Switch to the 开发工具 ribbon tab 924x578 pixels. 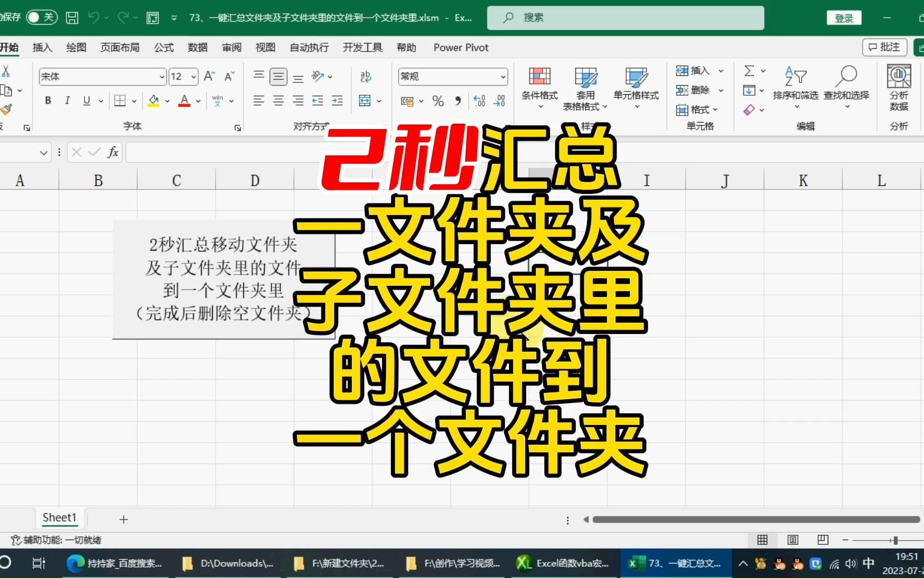click(363, 47)
